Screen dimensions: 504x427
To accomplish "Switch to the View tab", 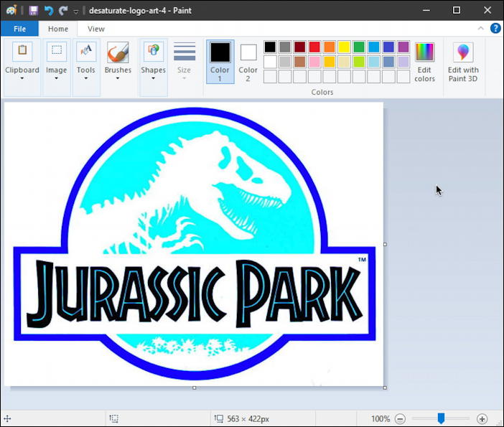I will [x=95, y=29].
